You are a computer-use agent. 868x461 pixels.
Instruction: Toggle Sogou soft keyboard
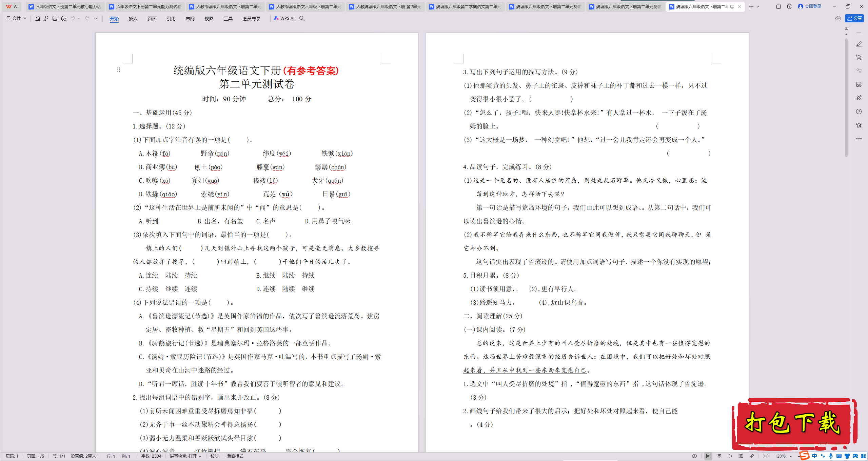click(839, 456)
